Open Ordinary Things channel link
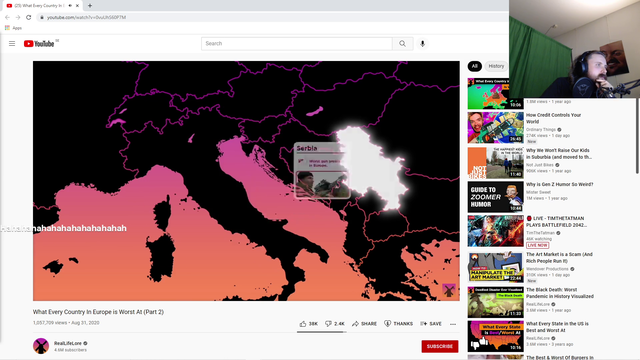 pos(541,130)
